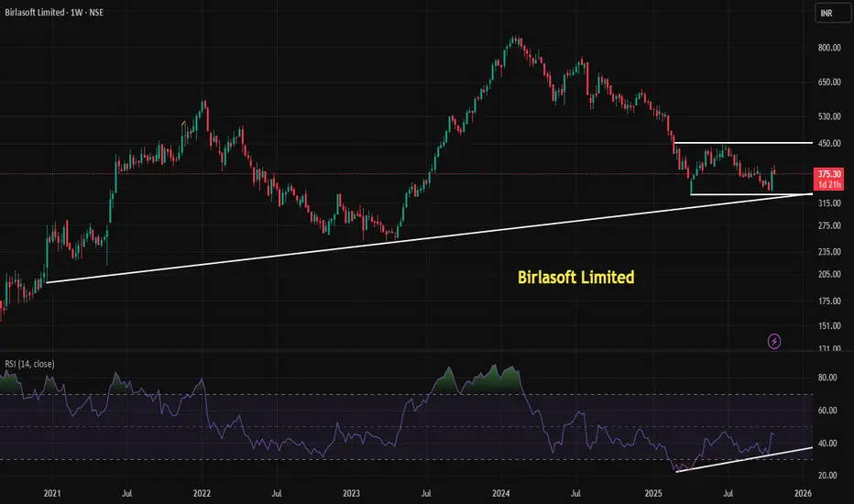Viewport: 854px width, 504px height.
Task: Open the INR currency selector
Action: click(832, 13)
